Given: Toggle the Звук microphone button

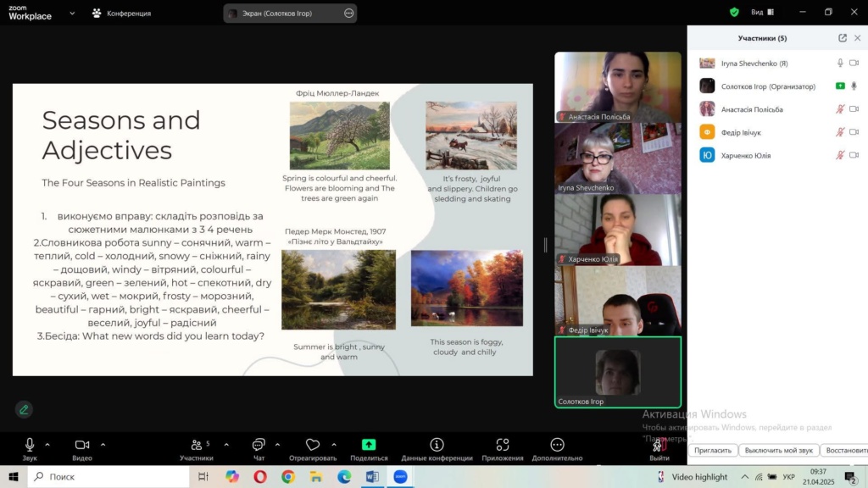Looking at the screenshot, I should pos(30,449).
